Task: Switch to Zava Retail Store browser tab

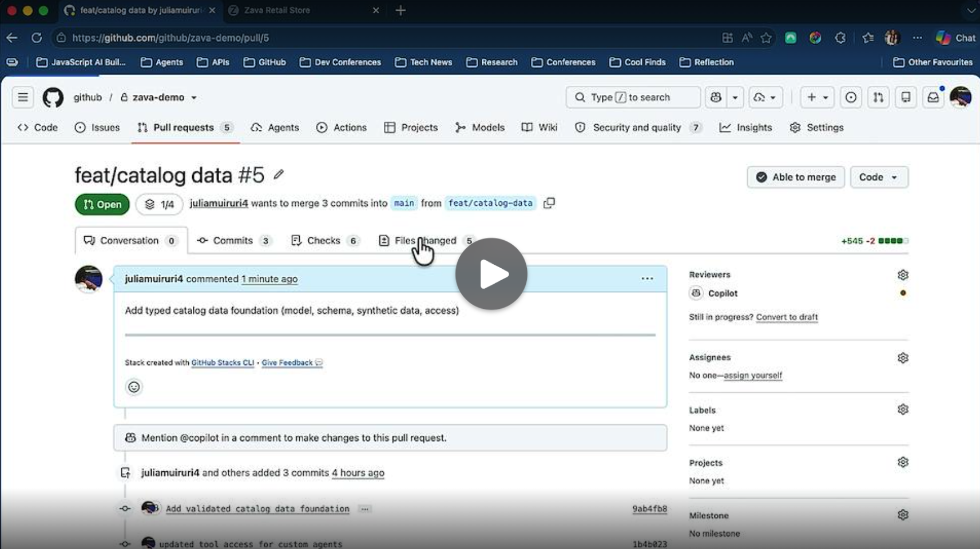Action: pos(277,10)
